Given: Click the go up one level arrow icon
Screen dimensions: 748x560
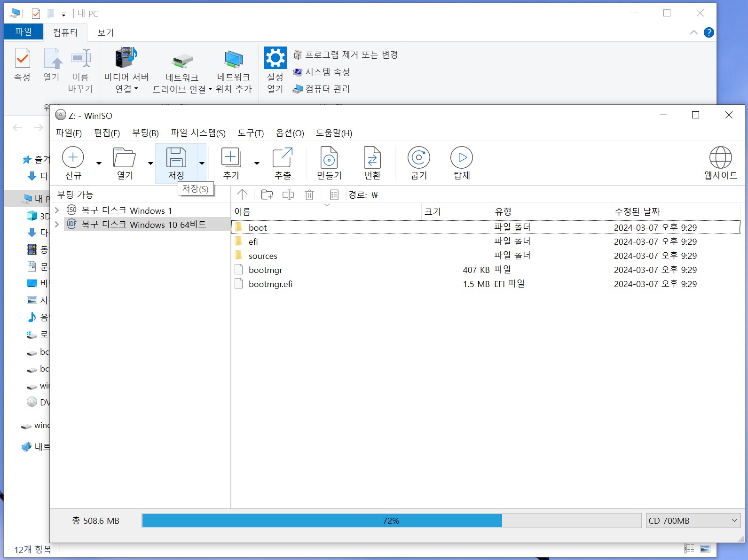Looking at the screenshot, I should click(x=242, y=194).
